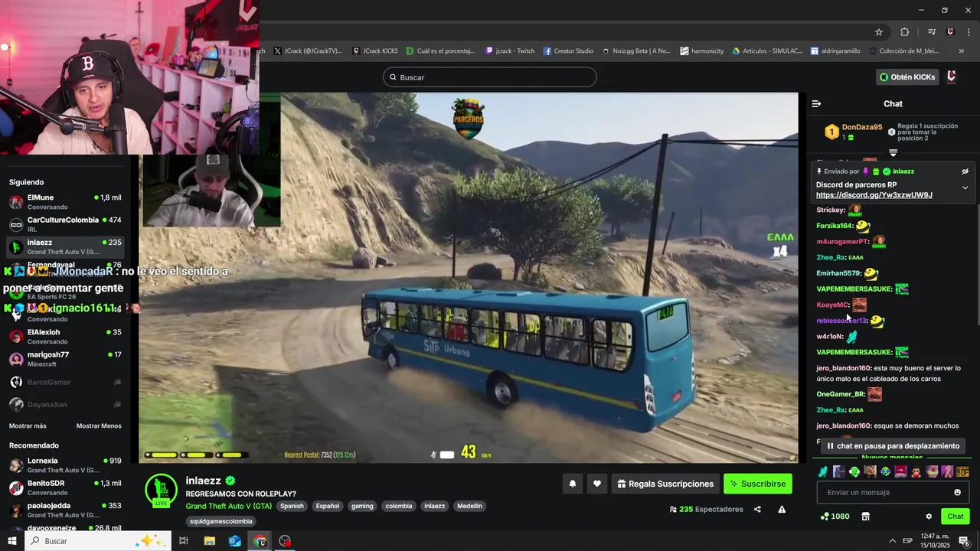Select the BOF emote in quick emotes
The image size is (980, 551).
(x=962, y=471)
